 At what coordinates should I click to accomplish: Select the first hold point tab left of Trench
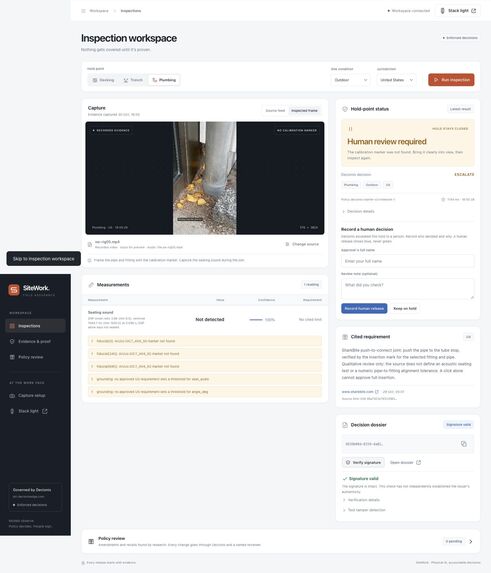pyautogui.click(x=103, y=80)
